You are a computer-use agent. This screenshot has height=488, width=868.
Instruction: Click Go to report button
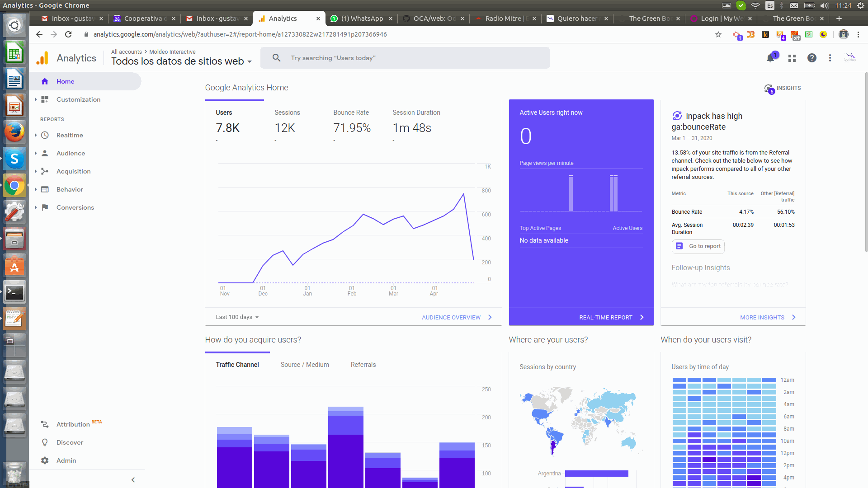(x=698, y=246)
